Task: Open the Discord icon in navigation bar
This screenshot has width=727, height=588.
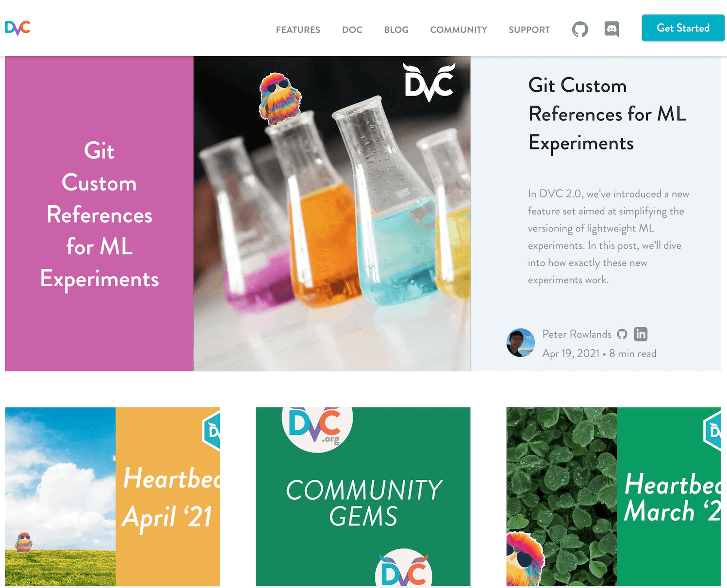Action: (x=611, y=30)
